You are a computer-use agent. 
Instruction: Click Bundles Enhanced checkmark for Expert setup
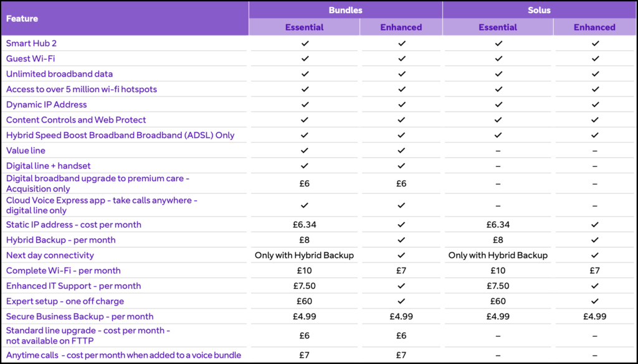401,301
